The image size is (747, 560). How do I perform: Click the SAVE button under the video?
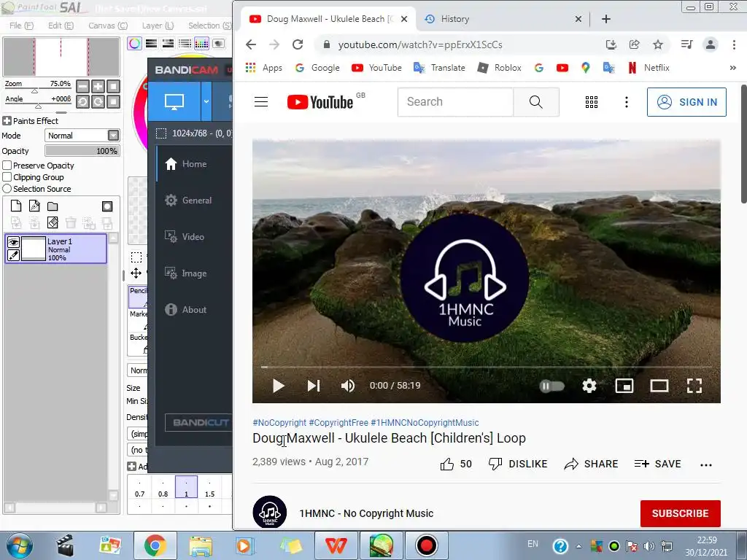[657, 464]
